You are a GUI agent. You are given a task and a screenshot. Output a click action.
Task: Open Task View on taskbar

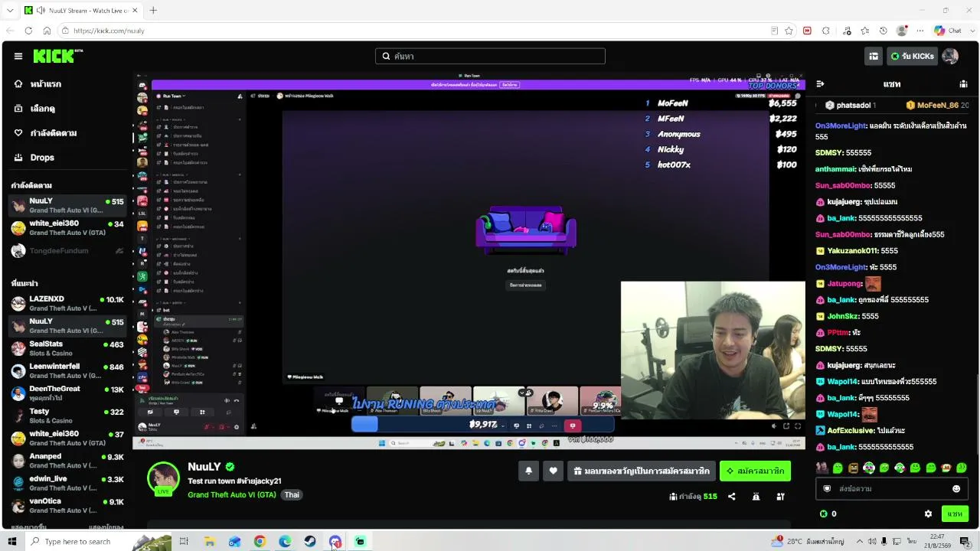[184, 541]
